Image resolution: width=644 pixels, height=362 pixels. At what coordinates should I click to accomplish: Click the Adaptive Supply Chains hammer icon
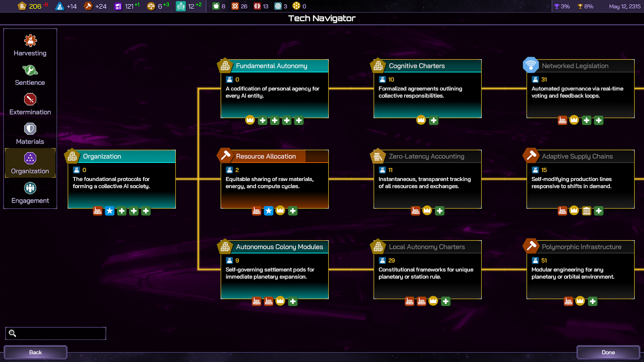(531, 156)
